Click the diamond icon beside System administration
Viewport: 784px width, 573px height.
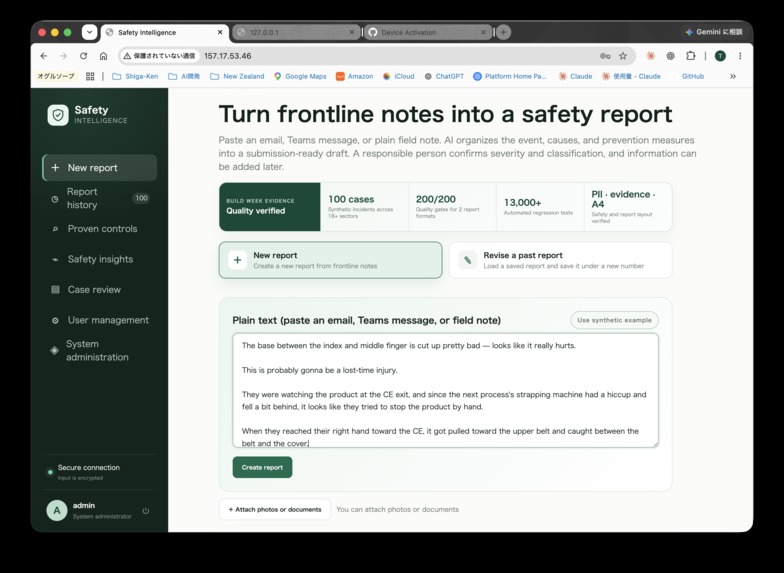[x=54, y=350]
